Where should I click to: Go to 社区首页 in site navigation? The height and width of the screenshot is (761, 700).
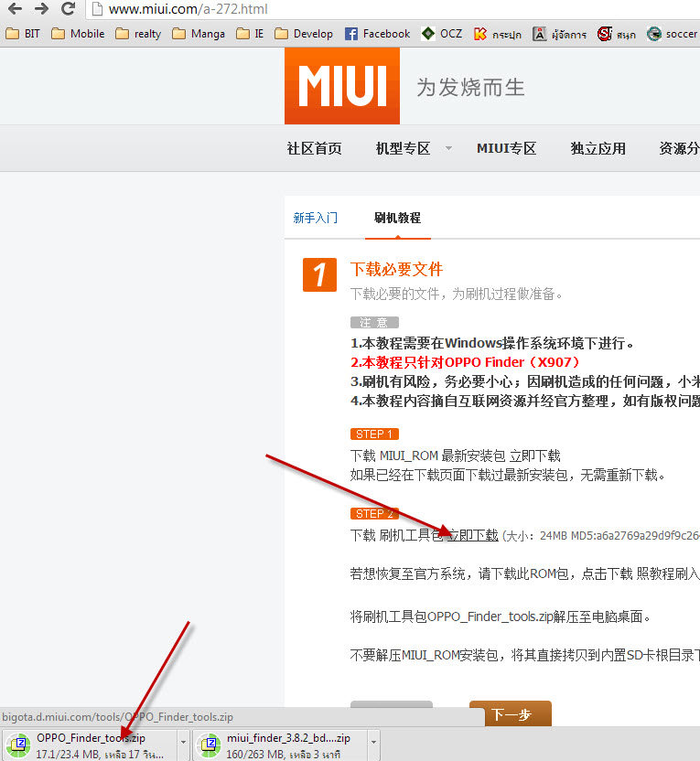[314, 148]
